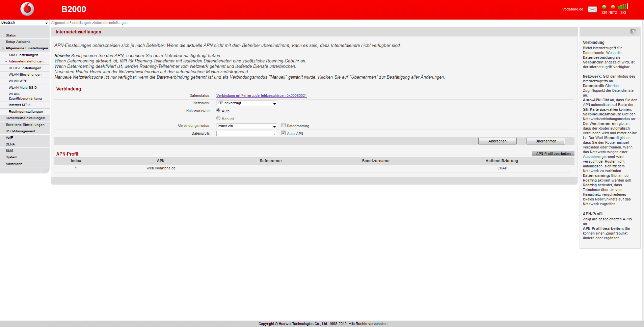Click the Authentifizierung column header
This screenshot has width=644, height=327.
[502, 161]
